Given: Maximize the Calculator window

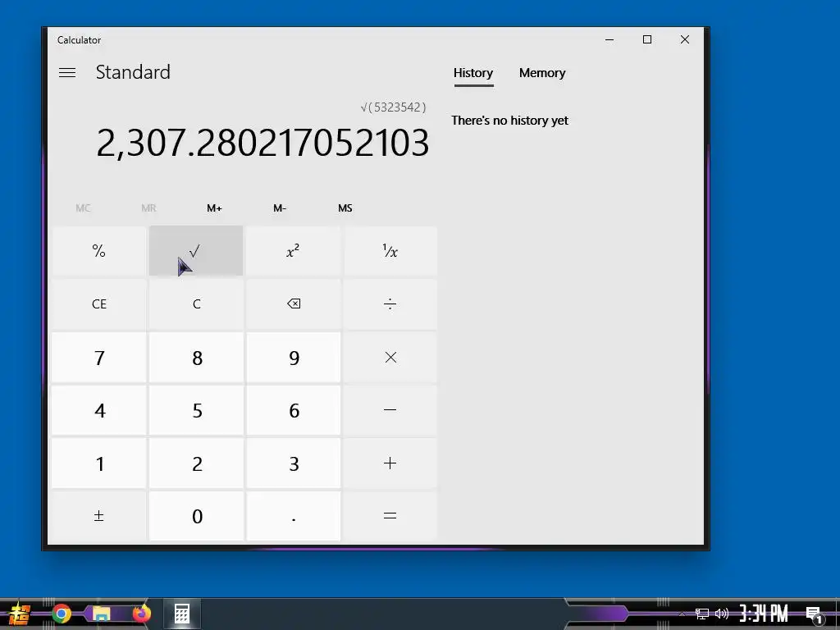Looking at the screenshot, I should (x=647, y=39).
